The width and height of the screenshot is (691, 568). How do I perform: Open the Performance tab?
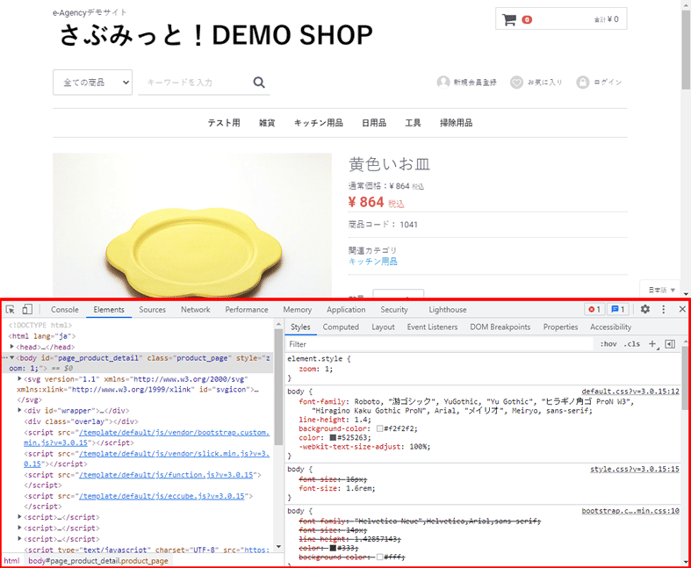[246, 310]
